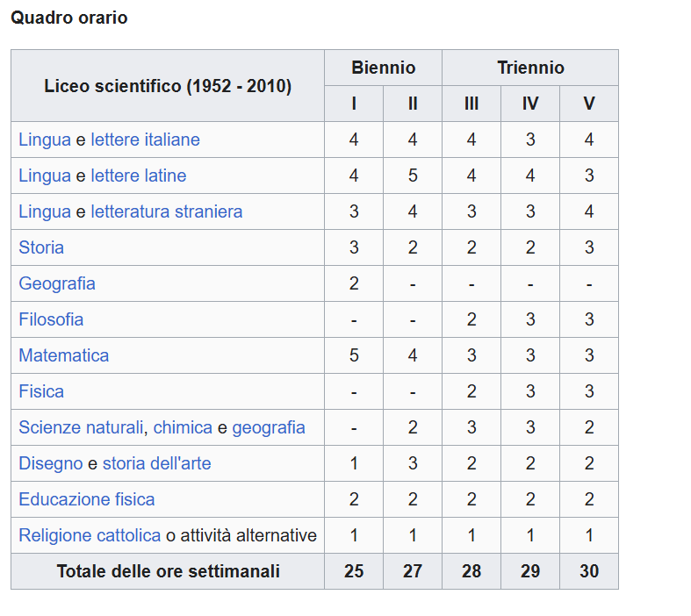Click the Biennio column header
Image resolution: width=691 pixels, height=616 pixels.
[x=383, y=68]
